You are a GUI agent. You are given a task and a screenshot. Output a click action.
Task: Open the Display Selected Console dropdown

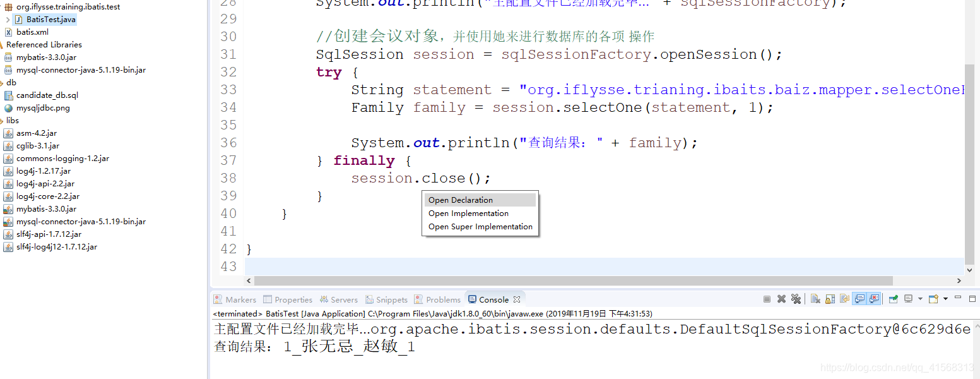[x=920, y=299]
